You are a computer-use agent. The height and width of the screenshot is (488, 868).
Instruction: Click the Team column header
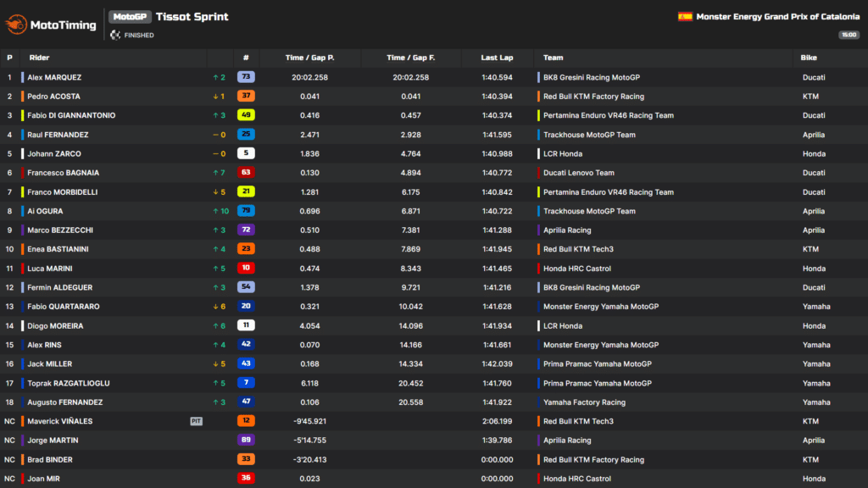coord(553,58)
